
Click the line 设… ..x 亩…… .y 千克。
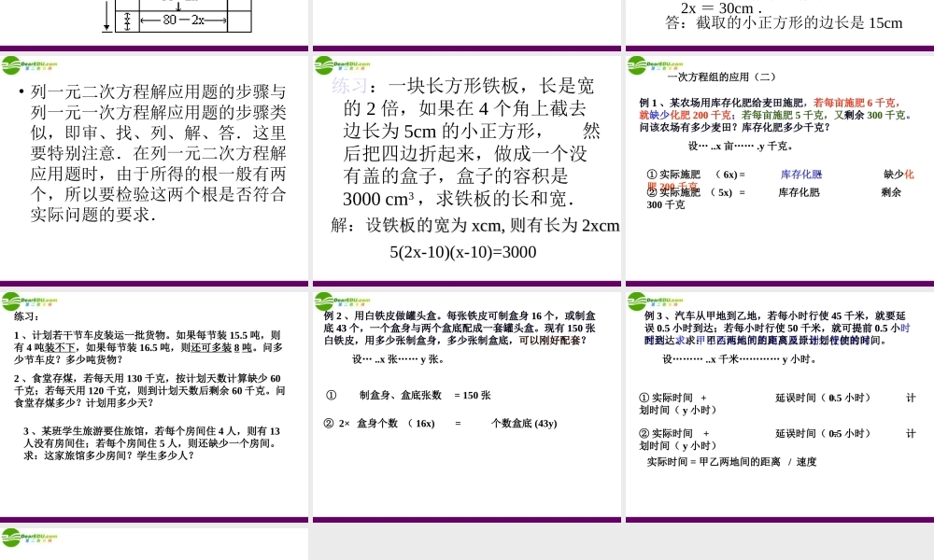(x=741, y=146)
